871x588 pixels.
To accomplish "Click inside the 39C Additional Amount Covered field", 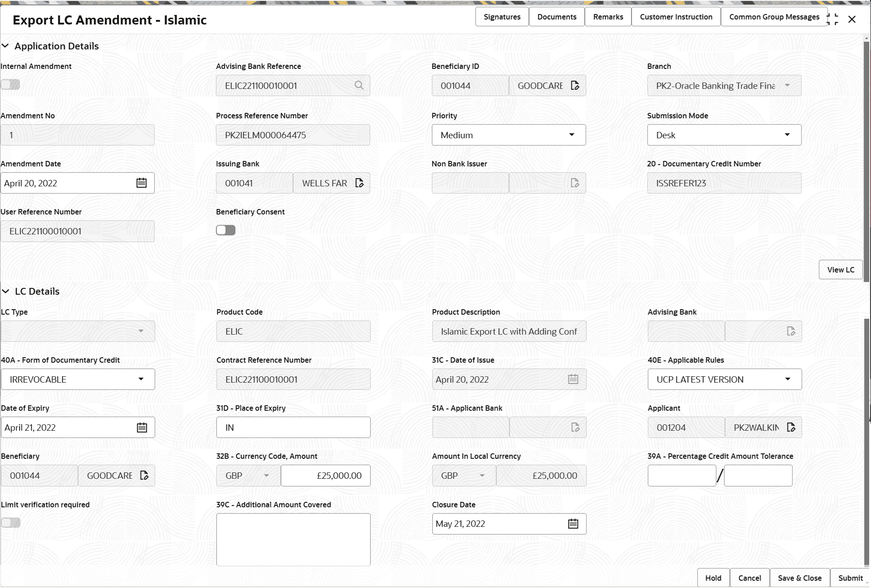I will (x=293, y=539).
